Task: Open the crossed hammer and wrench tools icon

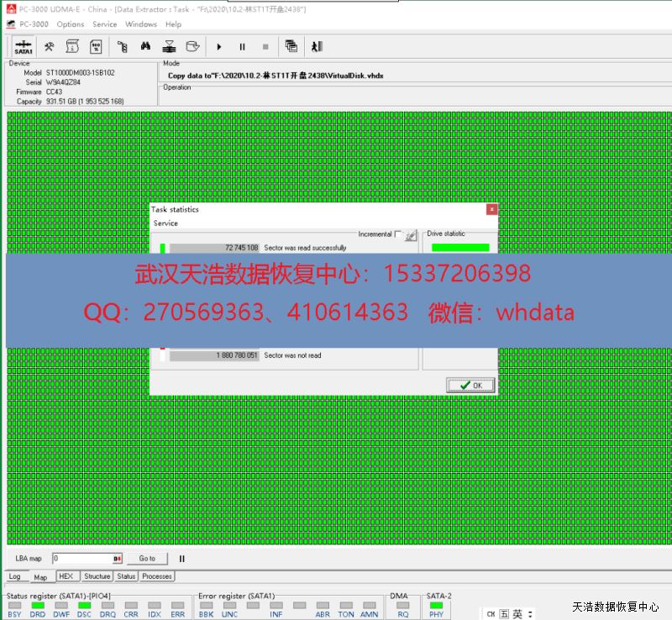Action: pos(50,47)
